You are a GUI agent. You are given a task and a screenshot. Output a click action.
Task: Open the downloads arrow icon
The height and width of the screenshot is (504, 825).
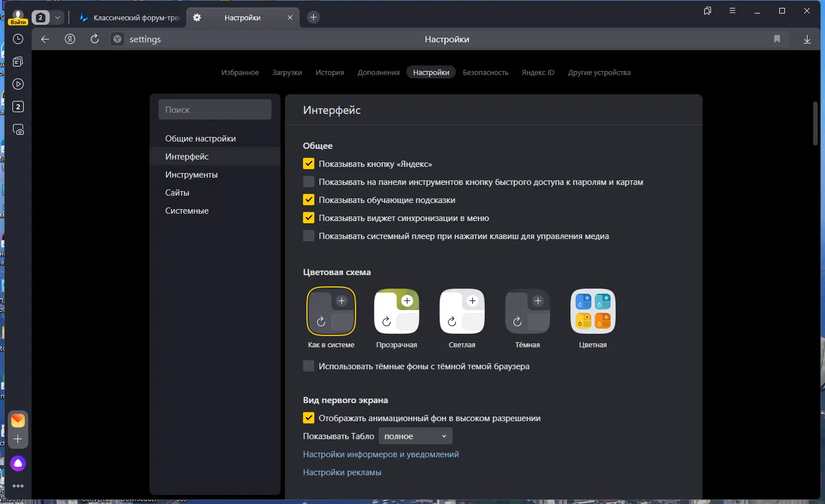pyautogui.click(x=807, y=39)
